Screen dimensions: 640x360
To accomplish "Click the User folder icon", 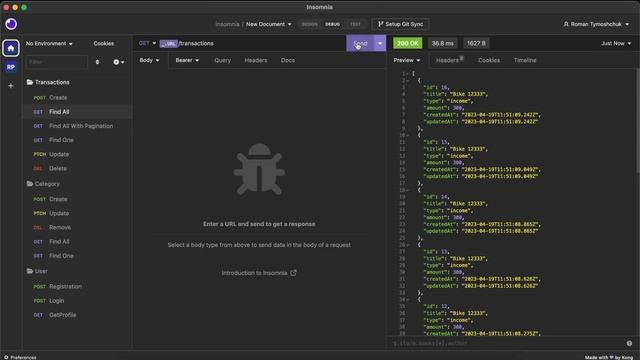I will coord(30,271).
